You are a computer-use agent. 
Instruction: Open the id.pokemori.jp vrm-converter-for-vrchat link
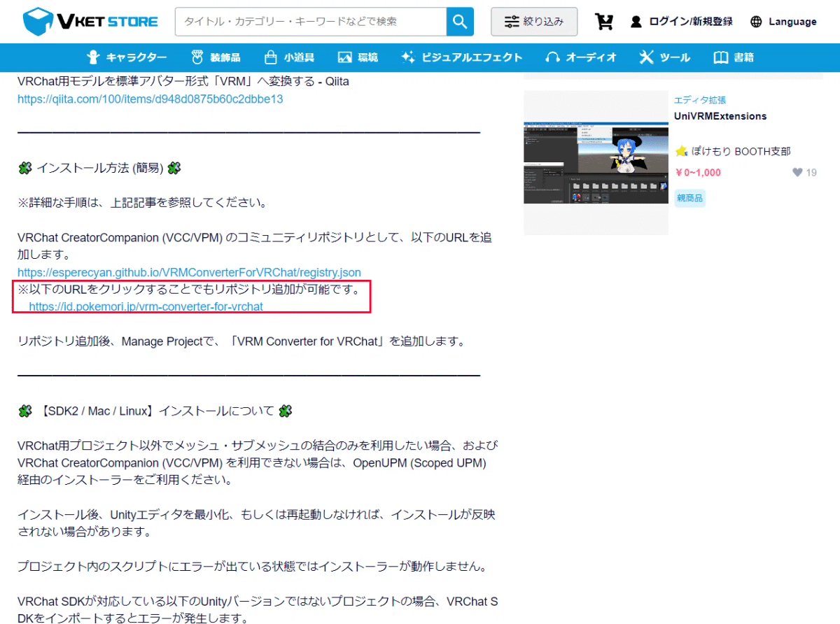[146, 306]
